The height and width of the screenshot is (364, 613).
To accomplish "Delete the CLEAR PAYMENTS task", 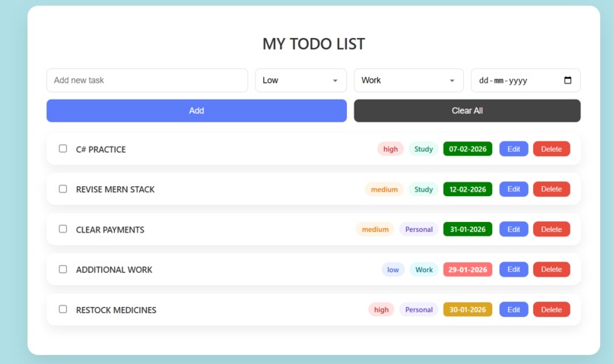I will [551, 229].
